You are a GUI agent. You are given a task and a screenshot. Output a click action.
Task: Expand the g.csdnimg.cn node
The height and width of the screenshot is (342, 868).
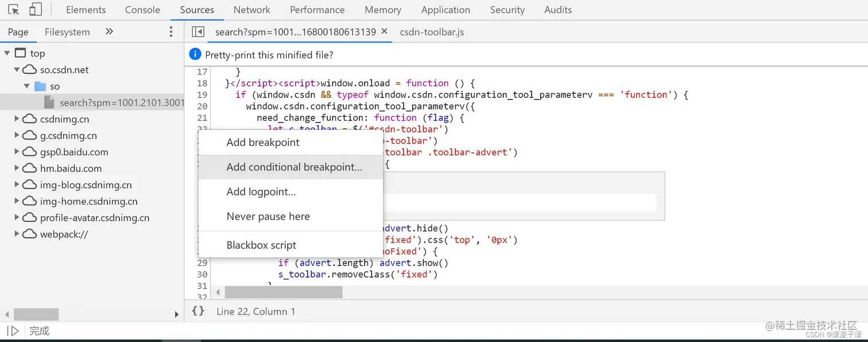pos(17,136)
